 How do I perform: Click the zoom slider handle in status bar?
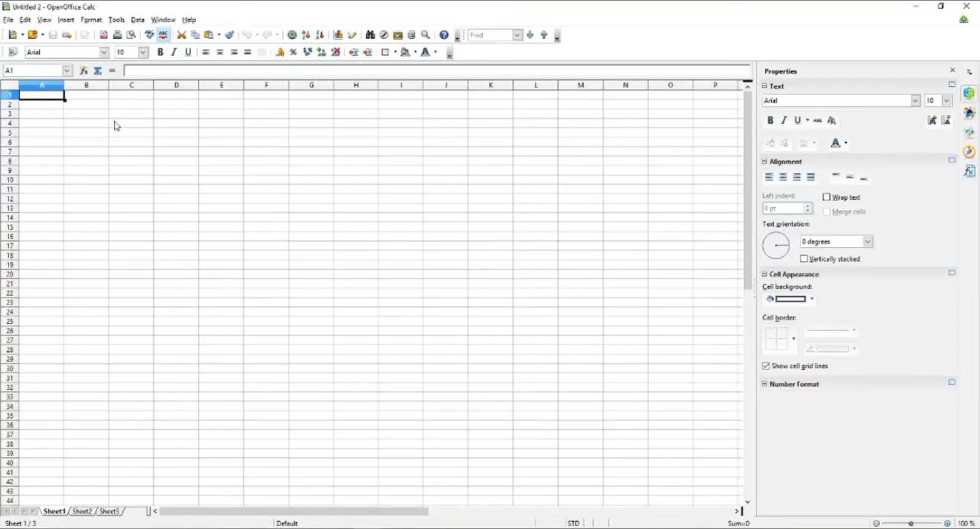click(911, 523)
